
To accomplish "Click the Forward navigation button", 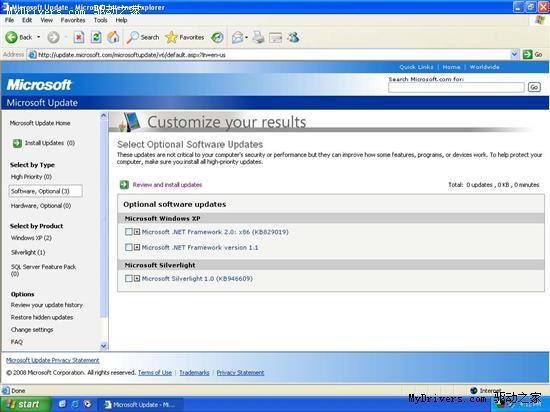I will 53,37.
